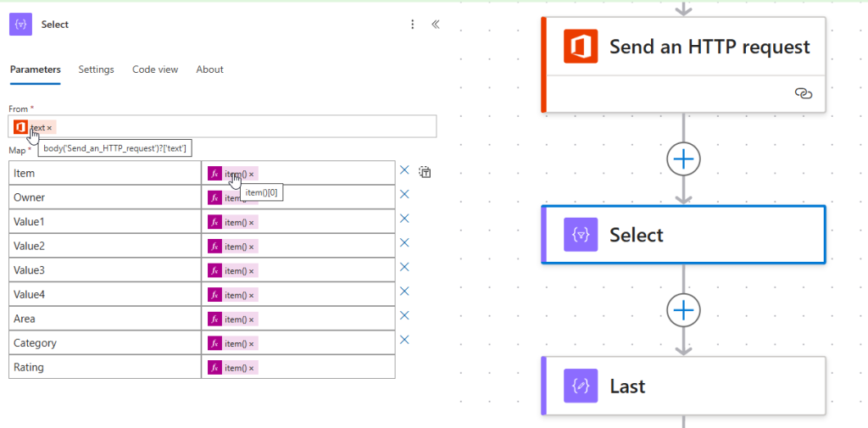
Task: Click the Office icon on HTTP request card
Action: click(x=581, y=46)
